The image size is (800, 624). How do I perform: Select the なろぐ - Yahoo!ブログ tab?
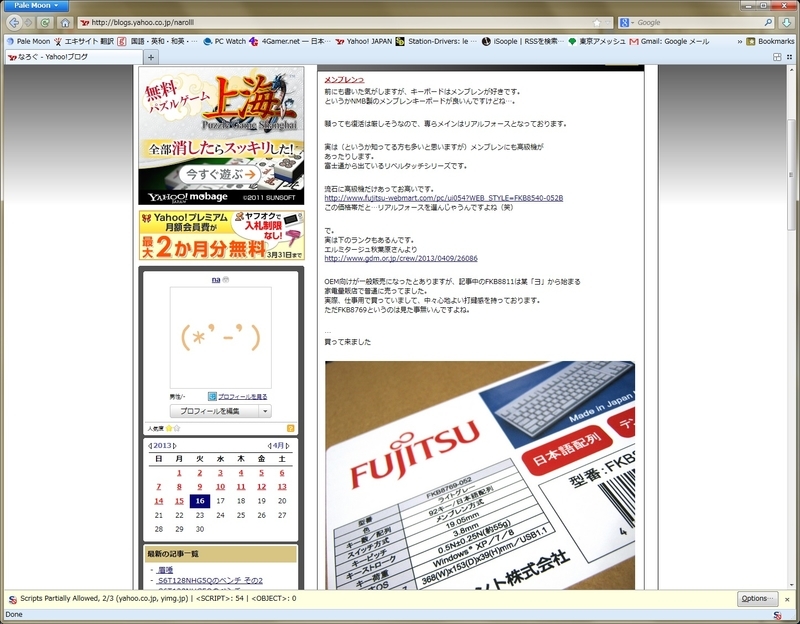(74, 57)
